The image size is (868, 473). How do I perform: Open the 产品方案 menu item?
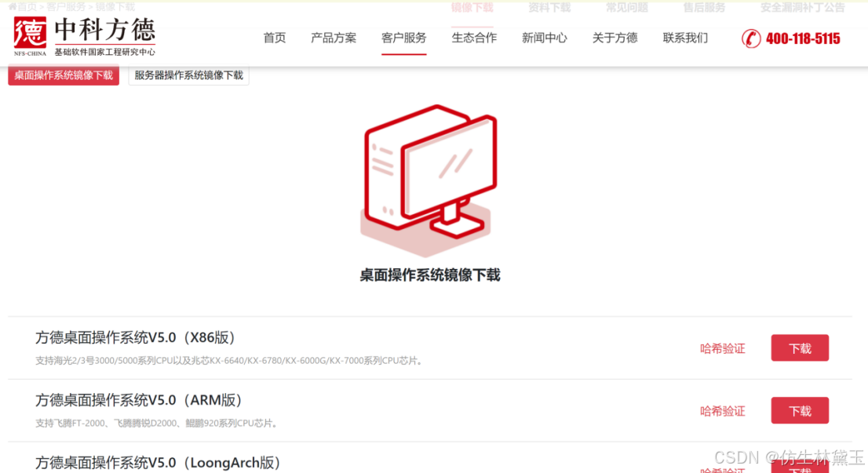point(334,38)
